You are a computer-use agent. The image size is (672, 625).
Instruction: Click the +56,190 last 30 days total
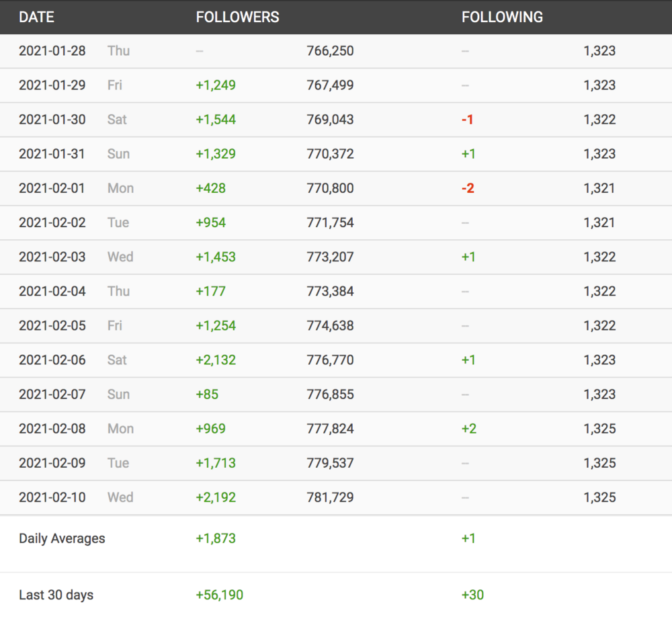pyautogui.click(x=219, y=595)
